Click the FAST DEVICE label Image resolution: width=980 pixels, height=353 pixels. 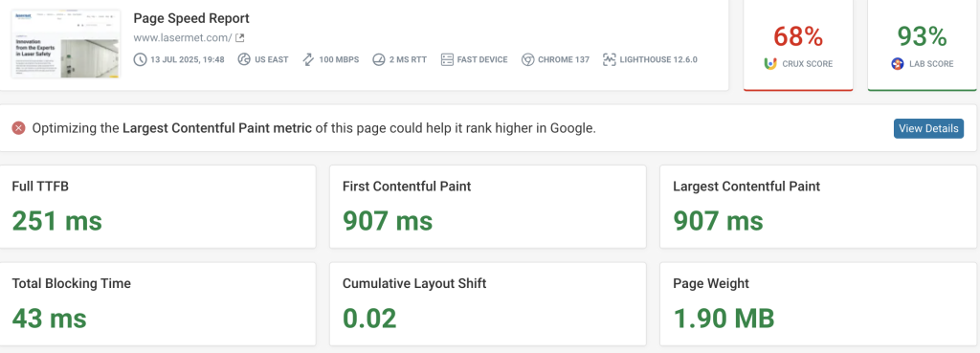[482, 60]
